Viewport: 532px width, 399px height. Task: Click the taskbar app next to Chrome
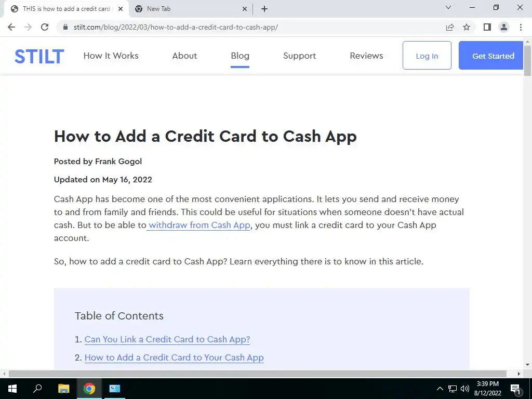[x=114, y=389]
